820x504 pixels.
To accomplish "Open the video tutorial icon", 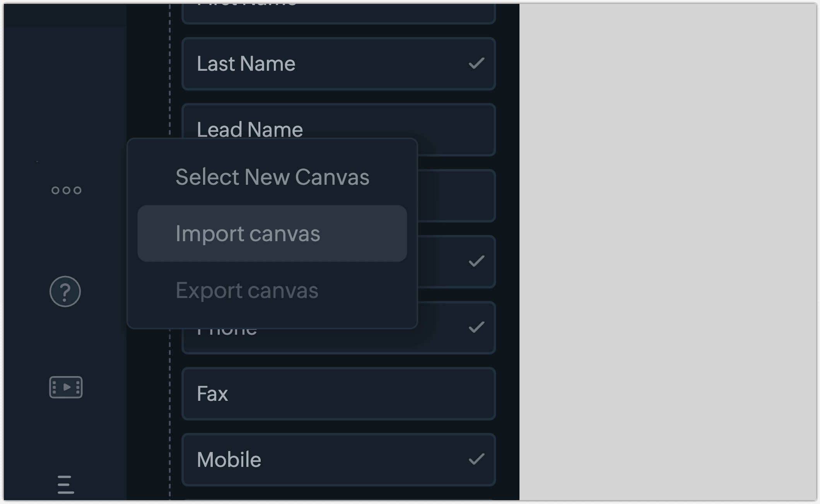I will (x=66, y=387).
